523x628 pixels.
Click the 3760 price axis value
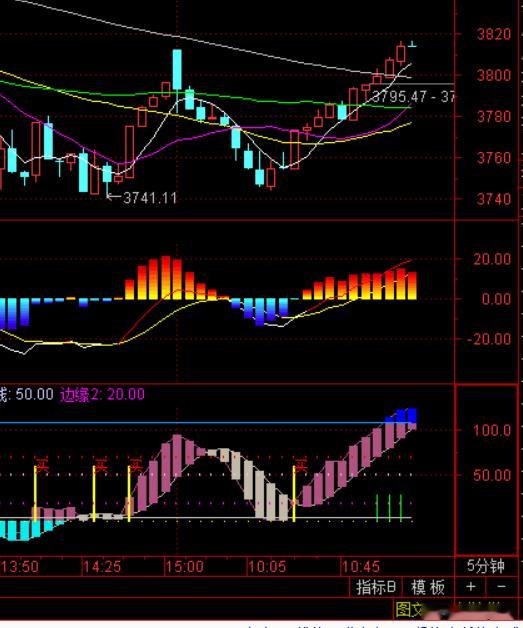coord(494,158)
